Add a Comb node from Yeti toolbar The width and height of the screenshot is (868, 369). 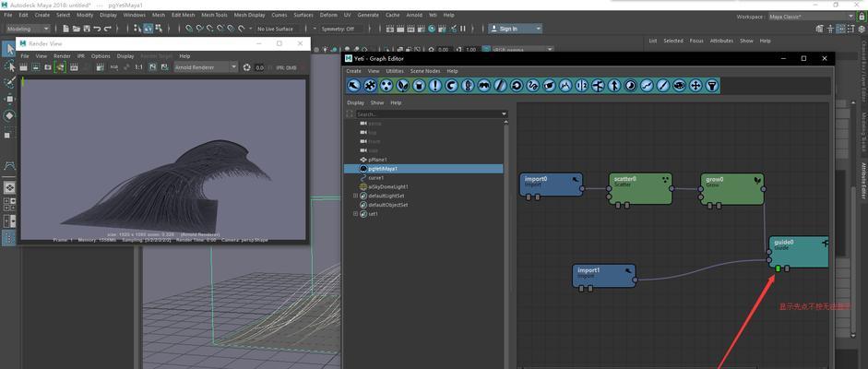484,86
